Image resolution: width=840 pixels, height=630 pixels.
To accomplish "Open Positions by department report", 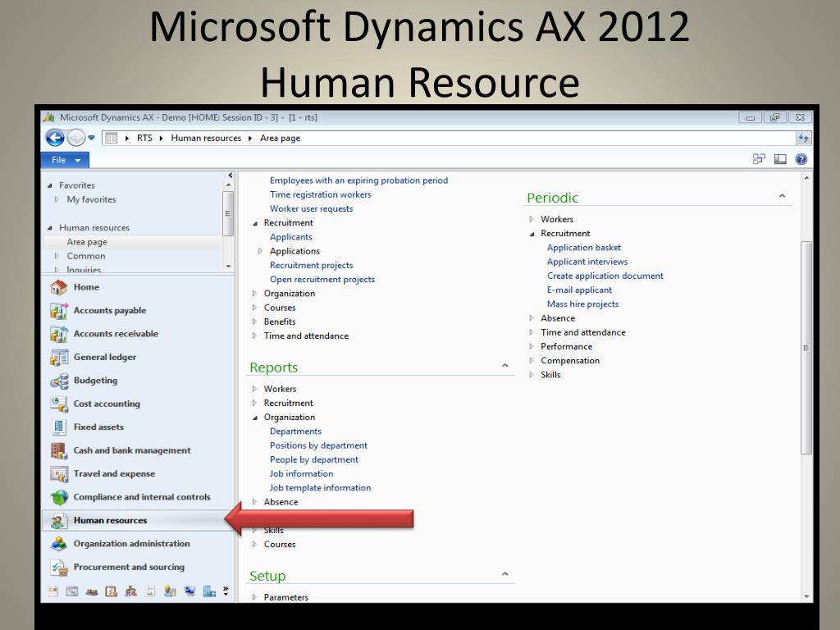I will point(319,445).
